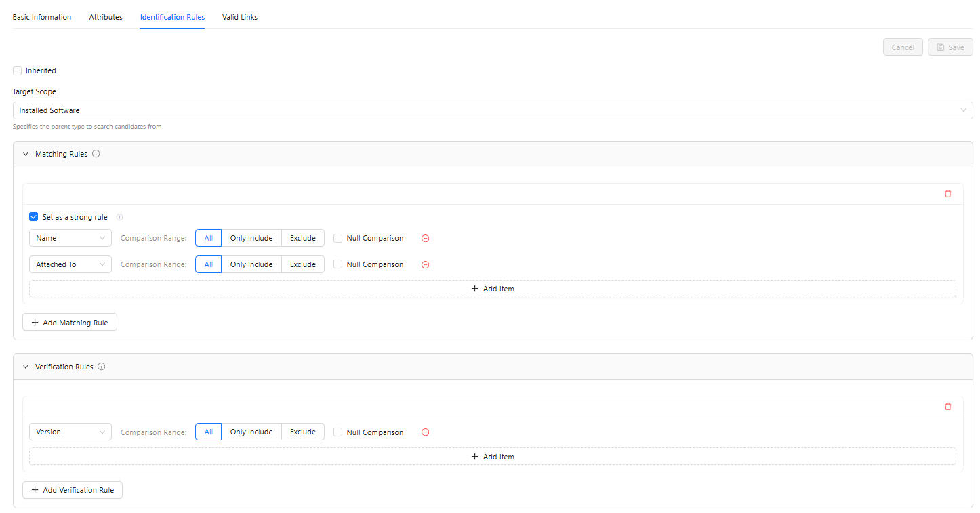This screenshot has height=513, width=980.
Task: Open the Name attribute dropdown
Action: coord(70,238)
